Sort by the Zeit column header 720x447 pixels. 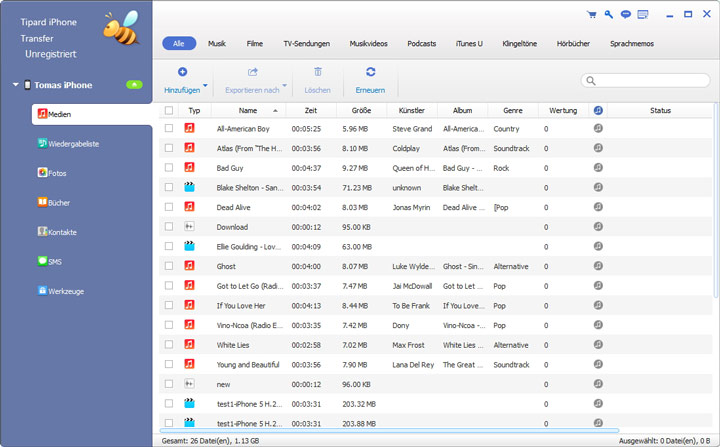(x=311, y=110)
